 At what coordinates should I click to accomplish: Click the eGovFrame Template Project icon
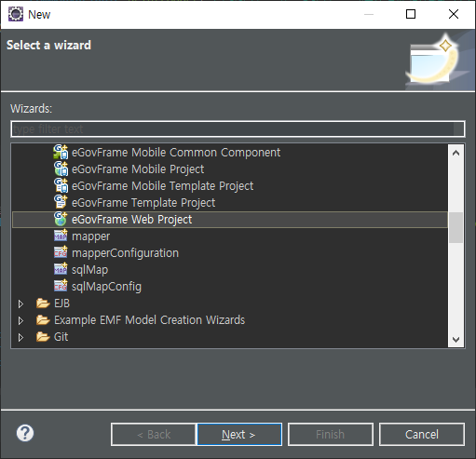click(61, 202)
